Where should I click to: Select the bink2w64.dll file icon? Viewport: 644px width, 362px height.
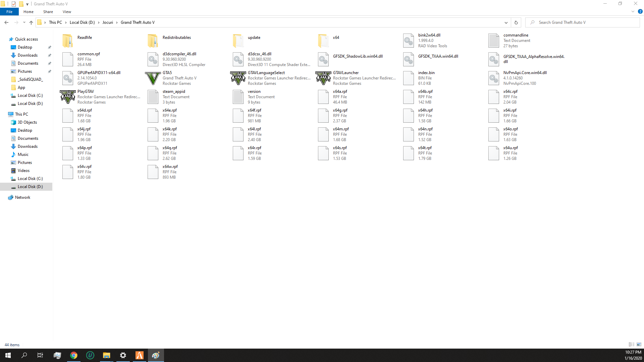pos(409,41)
